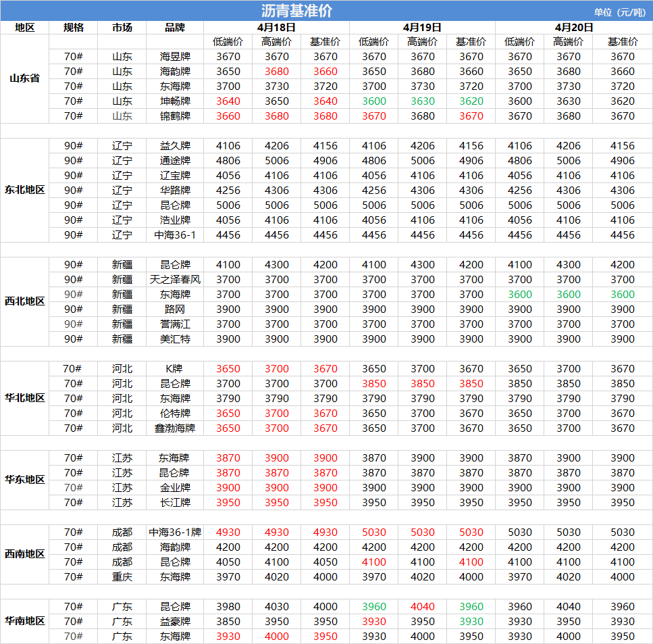The height and width of the screenshot is (644, 653).
Task: Click the K牌 brand cell
Action: tap(175, 369)
